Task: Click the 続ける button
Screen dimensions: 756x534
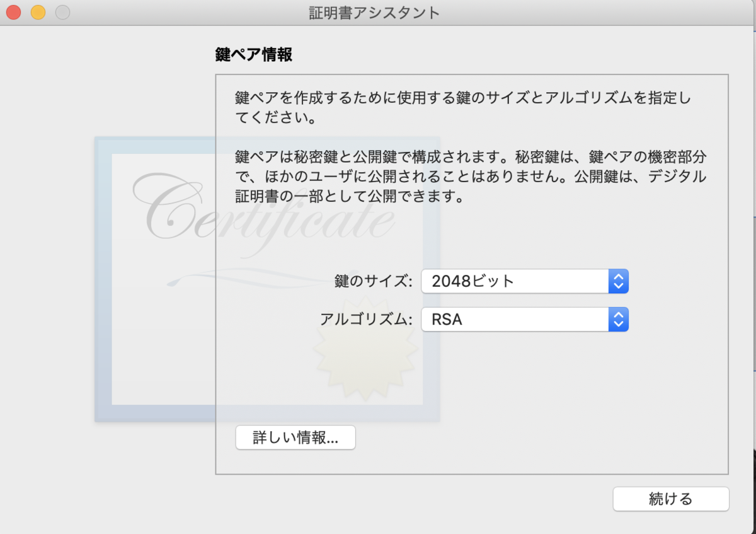Action: pyautogui.click(x=671, y=499)
